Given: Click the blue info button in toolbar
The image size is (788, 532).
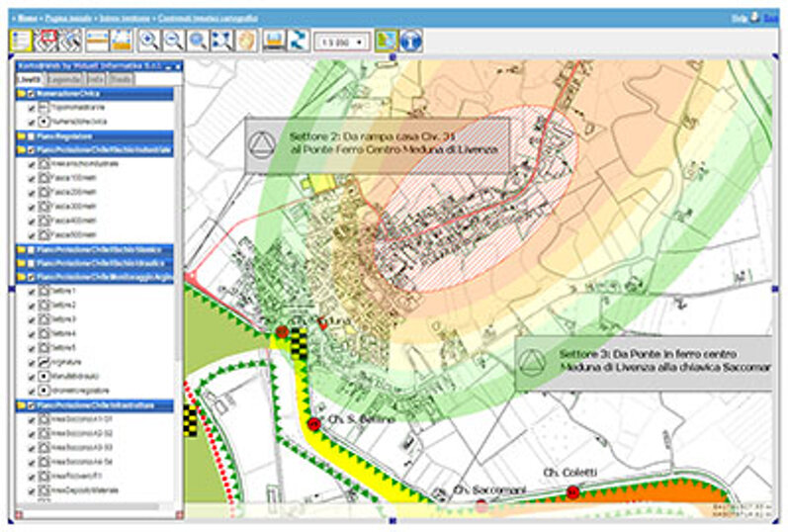Looking at the screenshot, I should [411, 41].
